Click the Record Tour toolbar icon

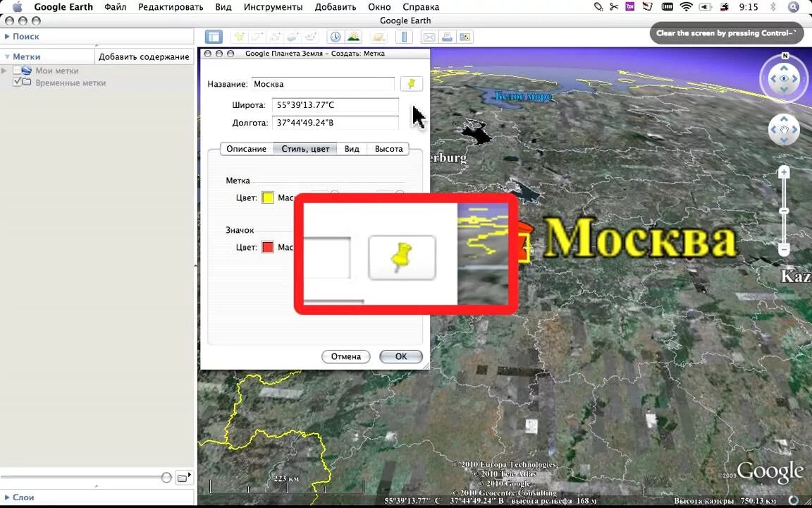[x=311, y=37]
